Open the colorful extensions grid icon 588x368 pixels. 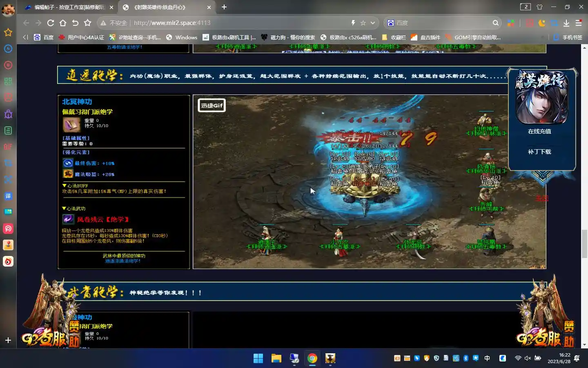[511, 23]
